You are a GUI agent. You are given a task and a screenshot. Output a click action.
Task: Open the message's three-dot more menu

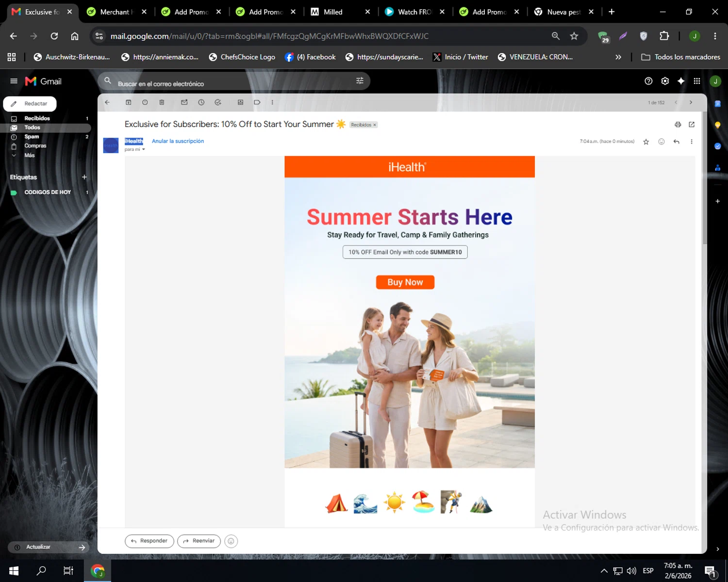tap(692, 142)
